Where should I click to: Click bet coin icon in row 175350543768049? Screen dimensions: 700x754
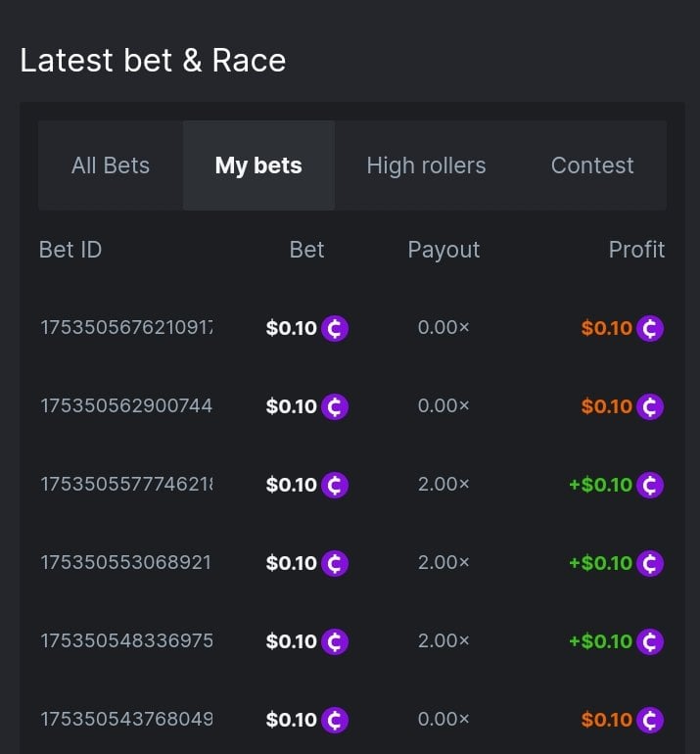[335, 720]
